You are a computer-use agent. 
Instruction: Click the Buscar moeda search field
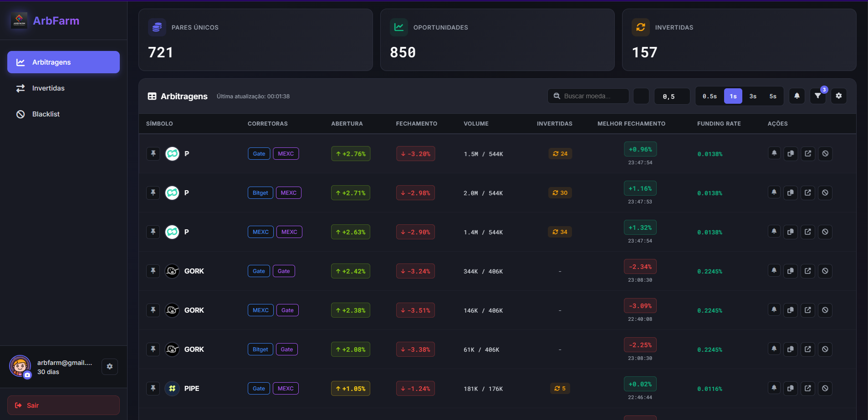pyautogui.click(x=588, y=96)
